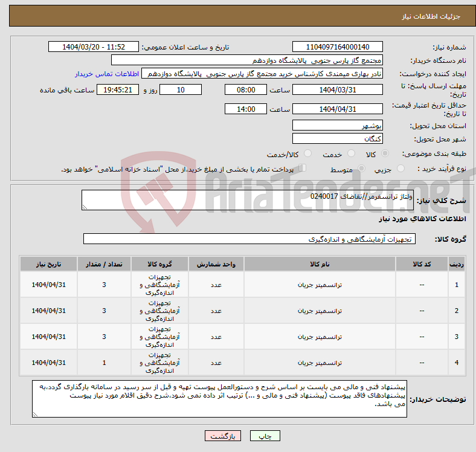Select the کالا radio button
Screen dimensions: 476x452
pos(385,153)
